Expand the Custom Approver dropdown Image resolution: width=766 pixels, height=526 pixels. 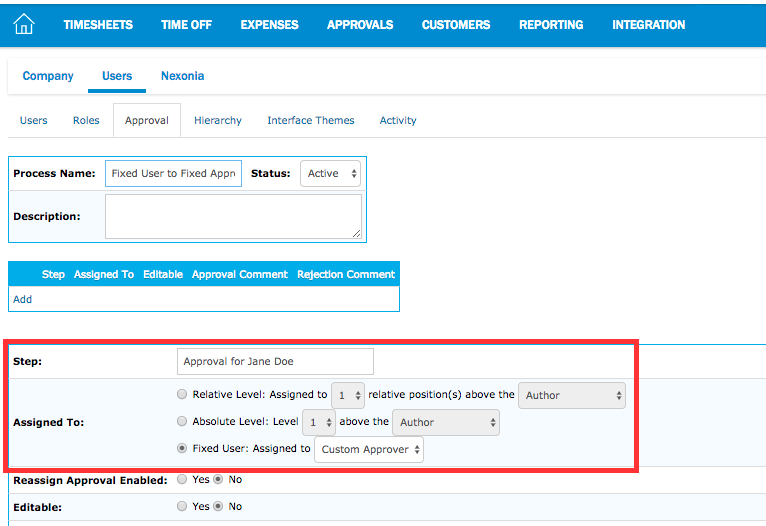tap(369, 450)
